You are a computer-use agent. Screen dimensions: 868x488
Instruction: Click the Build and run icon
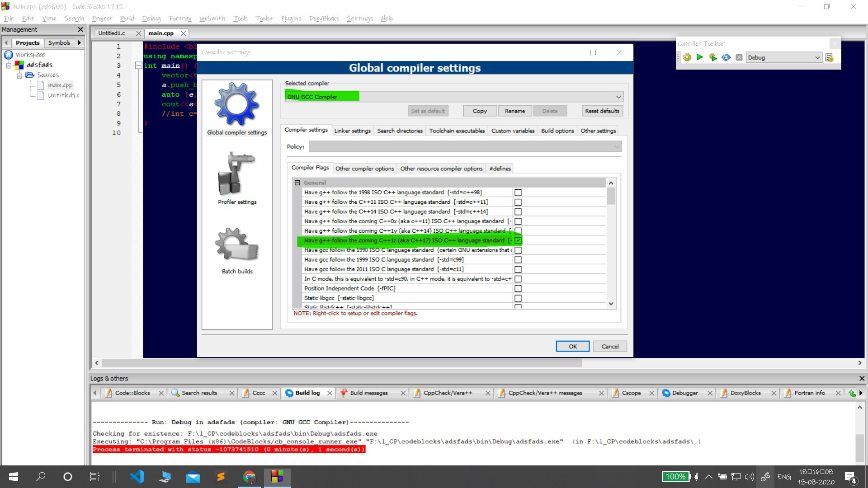click(x=713, y=57)
